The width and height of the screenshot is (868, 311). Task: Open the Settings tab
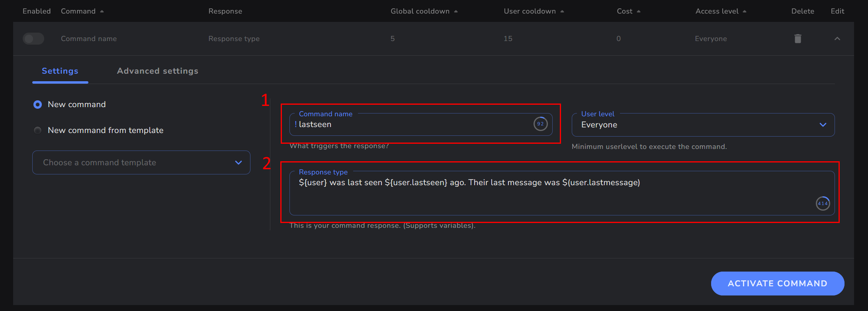[60, 71]
